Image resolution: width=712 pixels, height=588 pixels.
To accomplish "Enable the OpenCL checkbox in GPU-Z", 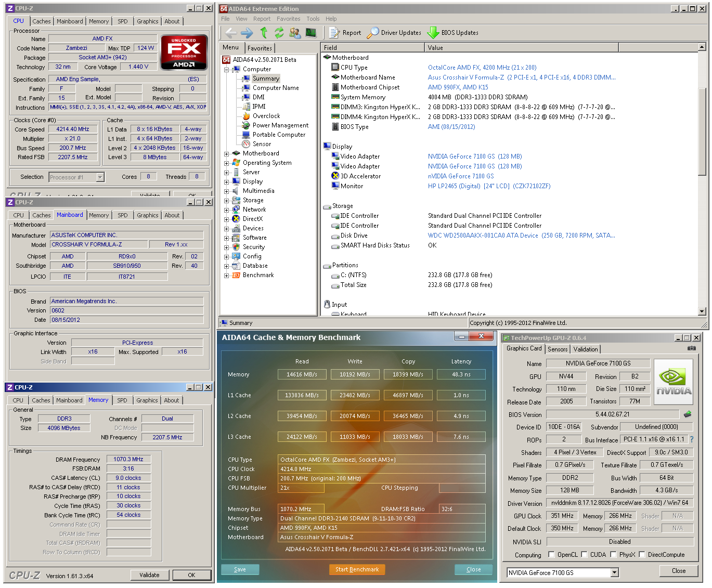I will pos(551,554).
